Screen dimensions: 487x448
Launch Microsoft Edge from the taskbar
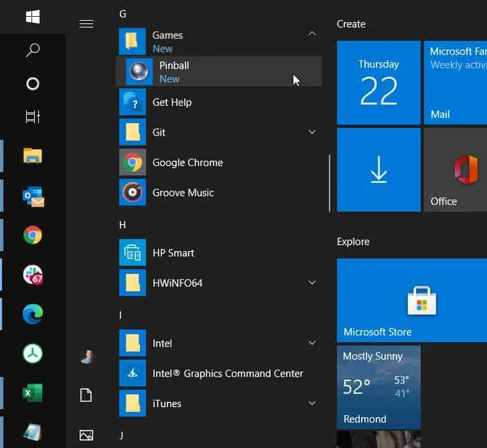click(33, 314)
